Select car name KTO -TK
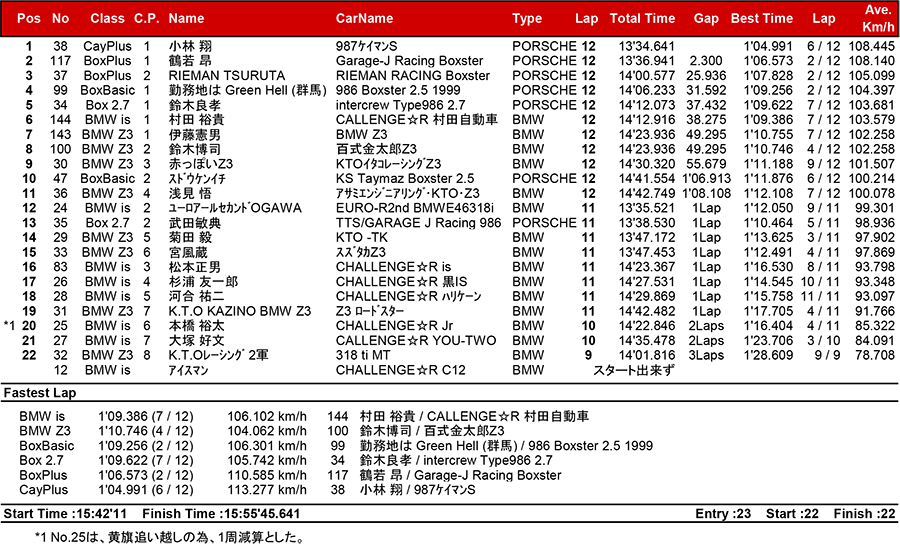This screenshot has width=900, height=546. point(362,238)
